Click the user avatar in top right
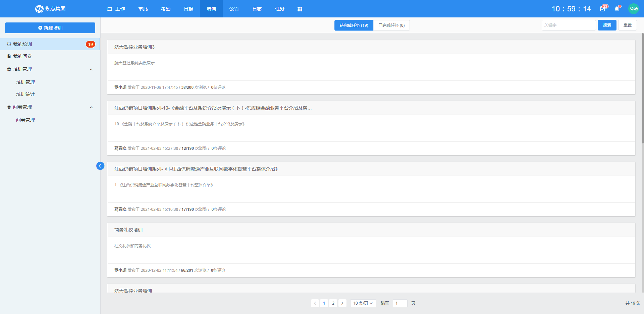This screenshot has width=644, height=314. pyautogui.click(x=633, y=9)
